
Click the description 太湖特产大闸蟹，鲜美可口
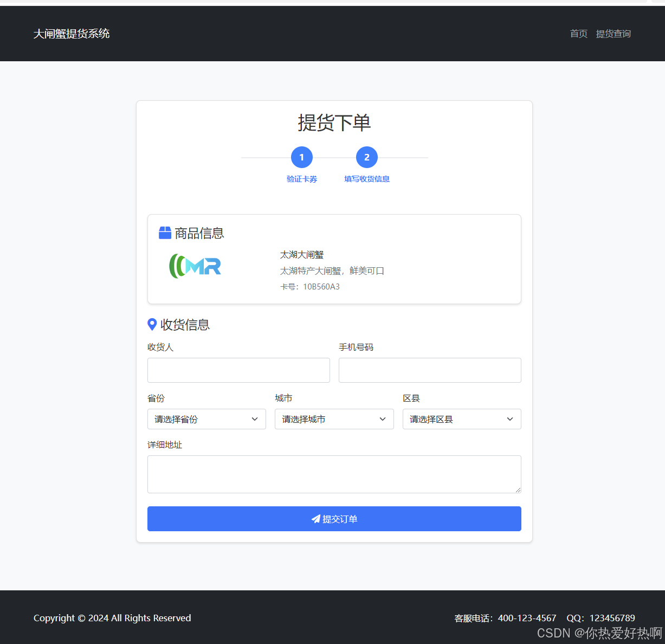point(332,271)
